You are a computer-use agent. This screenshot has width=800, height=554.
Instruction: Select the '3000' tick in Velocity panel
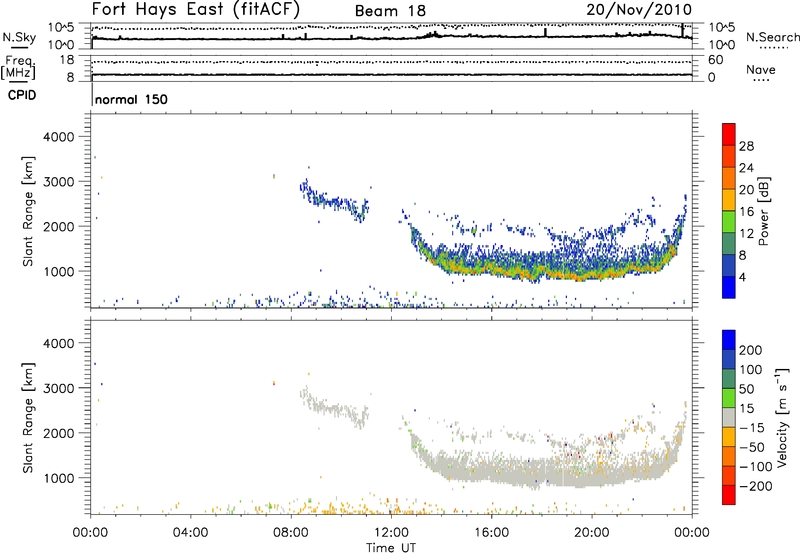[58, 388]
